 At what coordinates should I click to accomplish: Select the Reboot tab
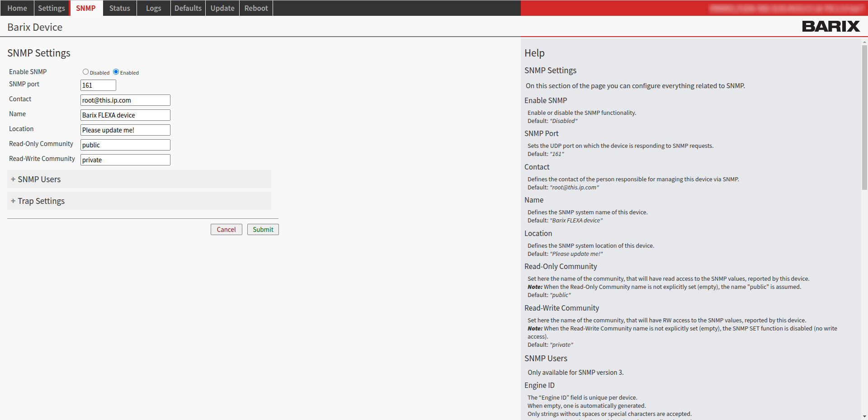(x=256, y=8)
